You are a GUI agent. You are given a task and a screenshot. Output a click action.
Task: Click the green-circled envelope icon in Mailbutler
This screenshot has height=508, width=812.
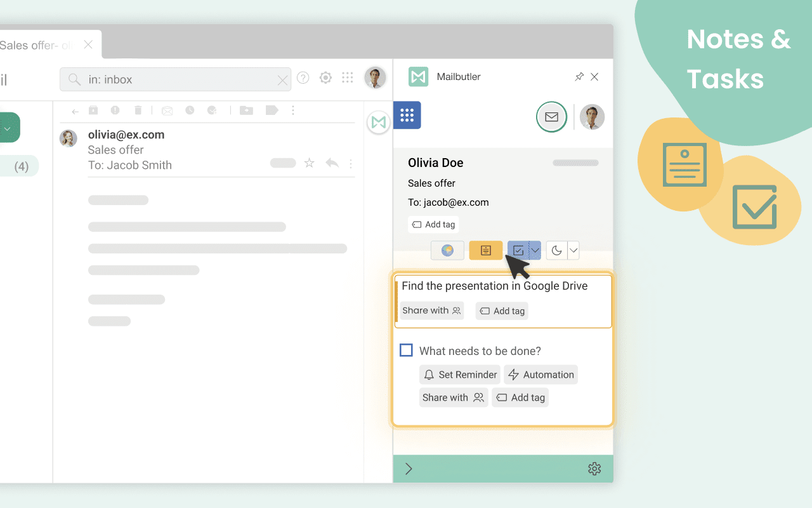552,117
